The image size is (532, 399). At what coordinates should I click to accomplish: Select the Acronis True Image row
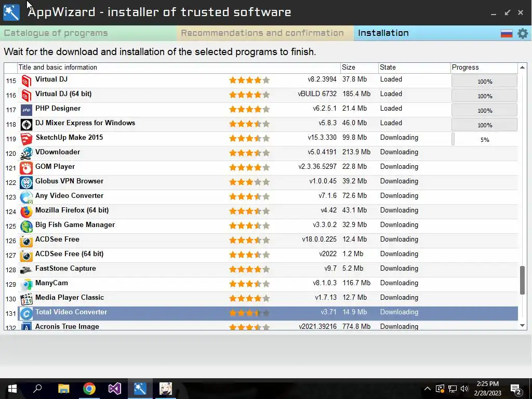261,326
